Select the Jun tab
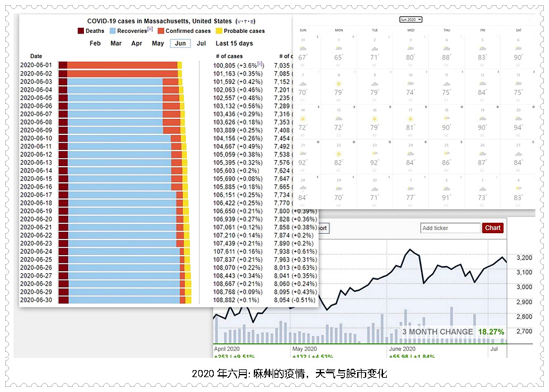Viewport: 549px width, 392px height. pyautogui.click(x=180, y=43)
